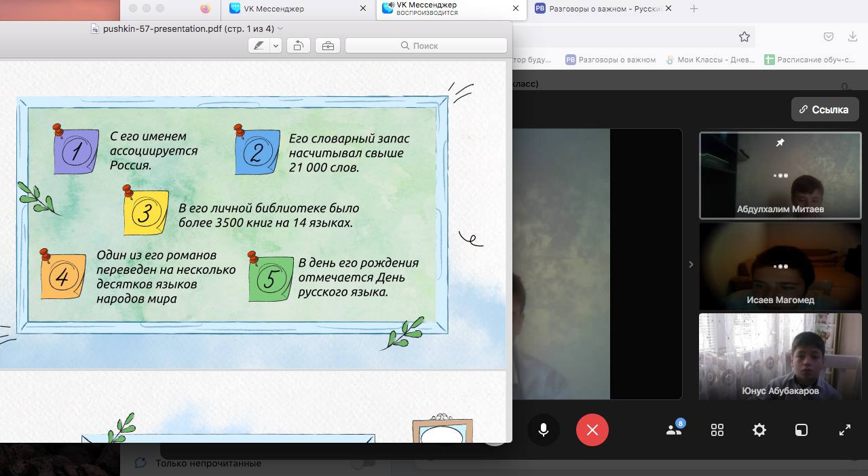The width and height of the screenshot is (868, 476).
Task: Toggle picture-in-picture mini window mode
Action: coord(801,430)
